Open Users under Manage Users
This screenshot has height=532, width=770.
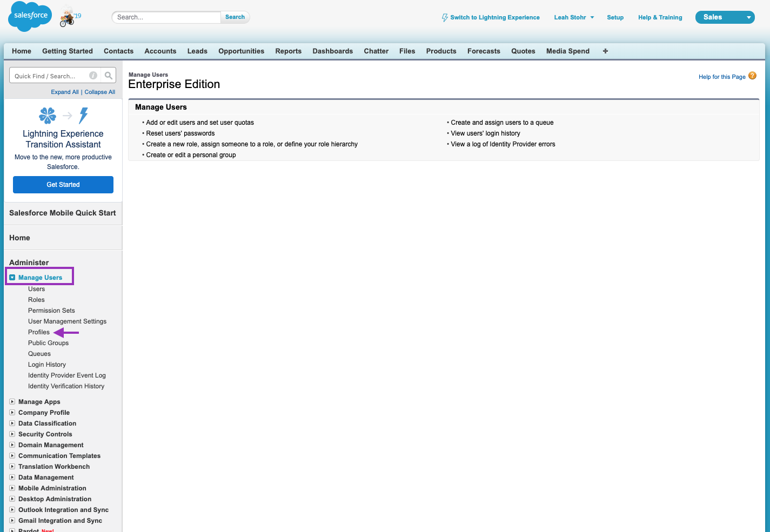coord(37,289)
